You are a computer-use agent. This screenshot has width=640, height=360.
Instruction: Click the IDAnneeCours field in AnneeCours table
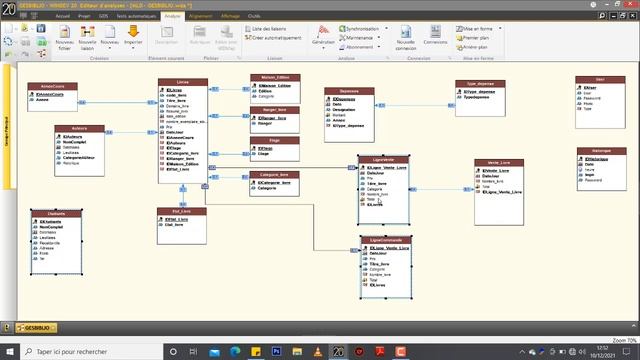click(50, 94)
